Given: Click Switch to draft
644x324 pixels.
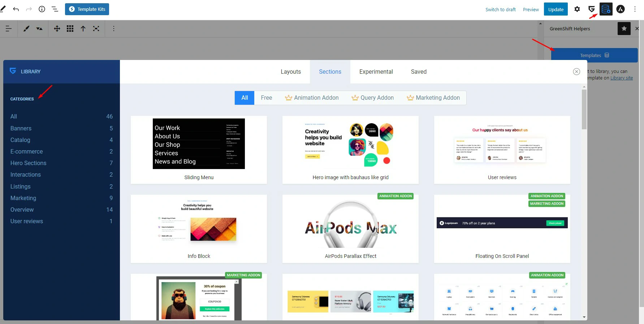Looking at the screenshot, I should point(500,9).
